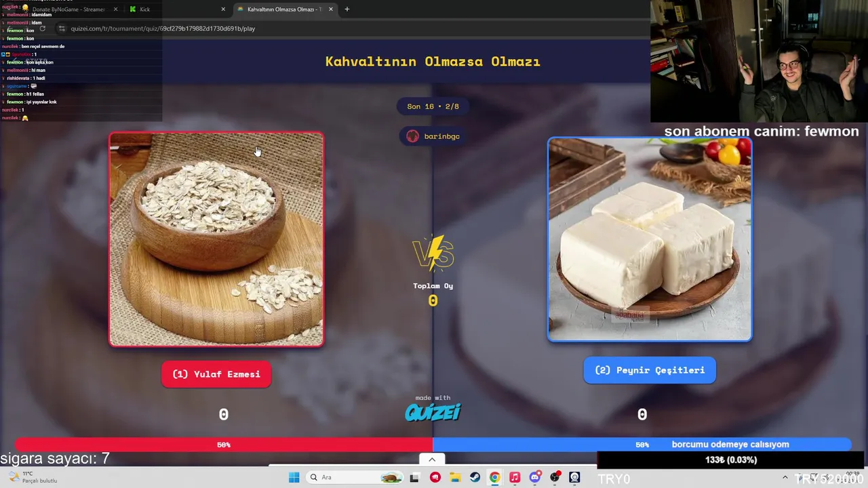Open the OBS Studio taskbar icon
The width and height of the screenshot is (868, 488).
(574, 477)
